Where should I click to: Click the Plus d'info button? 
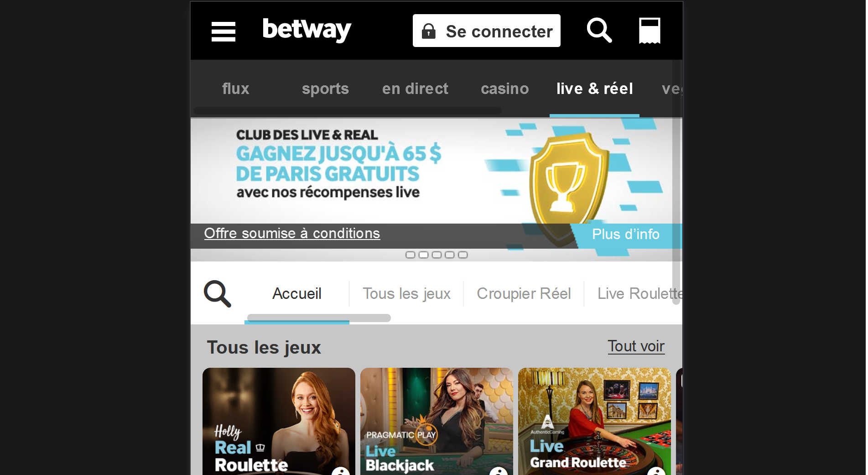tap(626, 235)
